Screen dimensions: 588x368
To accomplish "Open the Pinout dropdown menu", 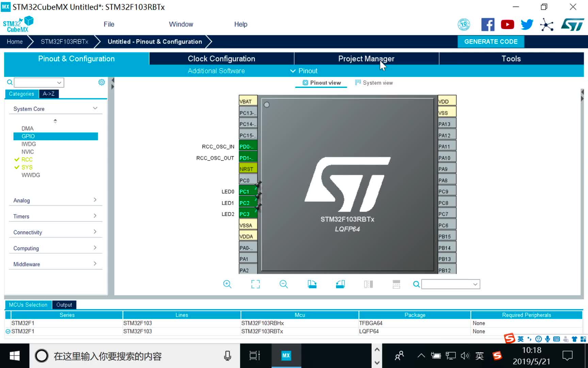I will (304, 71).
